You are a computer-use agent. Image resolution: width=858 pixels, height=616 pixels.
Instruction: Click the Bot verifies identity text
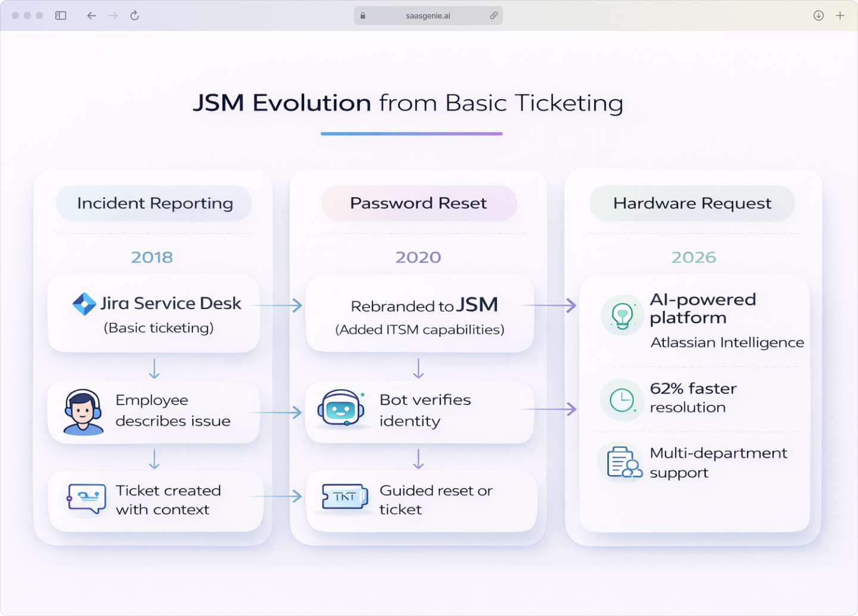coord(425,410)
